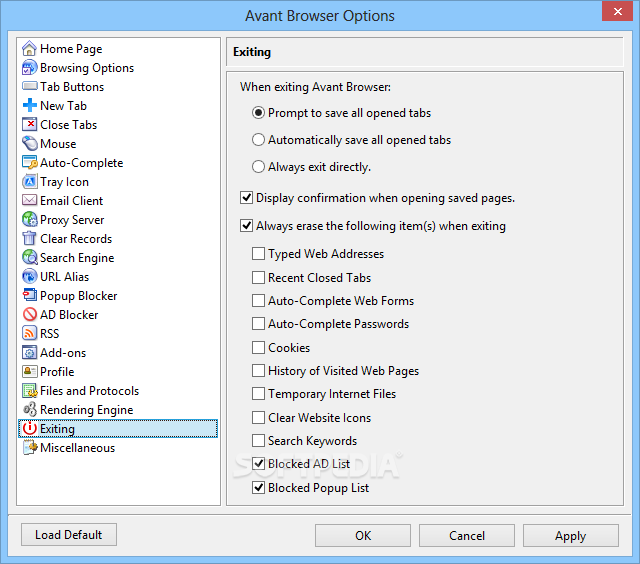
Task: Click the Add-ons gear icon
Action: click(29, 352)
